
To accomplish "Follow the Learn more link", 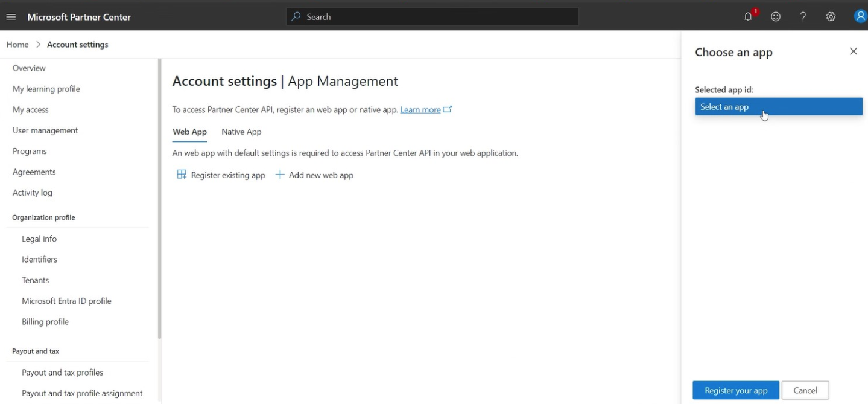I will coord(420,109).
